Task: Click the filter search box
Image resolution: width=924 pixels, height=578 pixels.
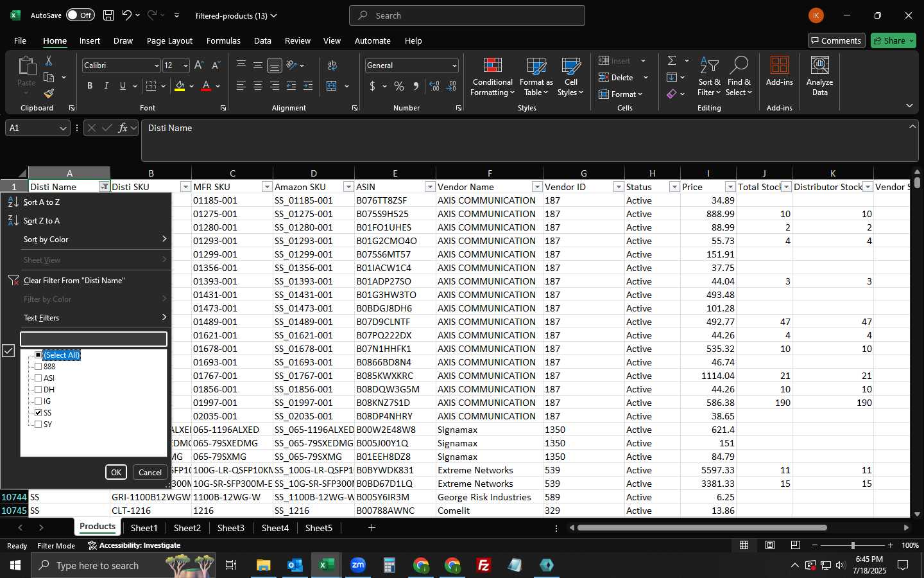Action: [94, 339]
